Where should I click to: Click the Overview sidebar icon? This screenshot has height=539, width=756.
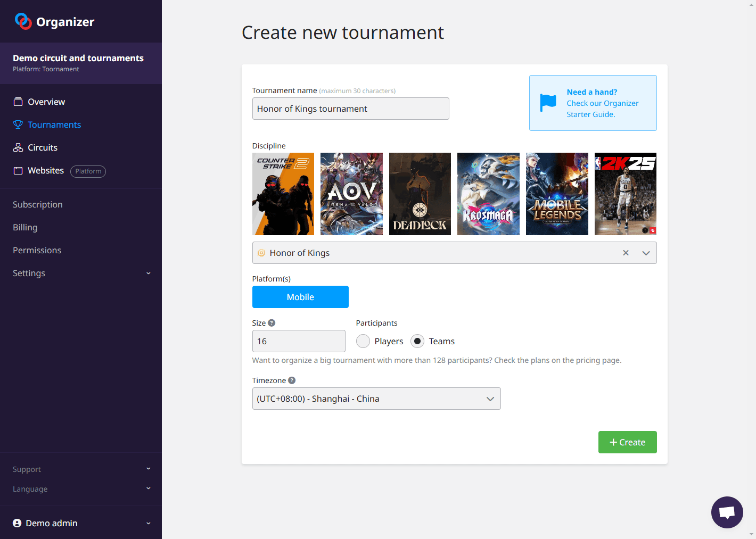pos(18,102)
